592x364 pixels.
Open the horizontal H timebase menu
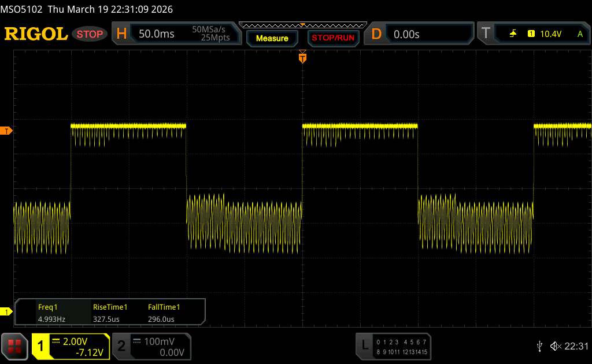(121, 34)
